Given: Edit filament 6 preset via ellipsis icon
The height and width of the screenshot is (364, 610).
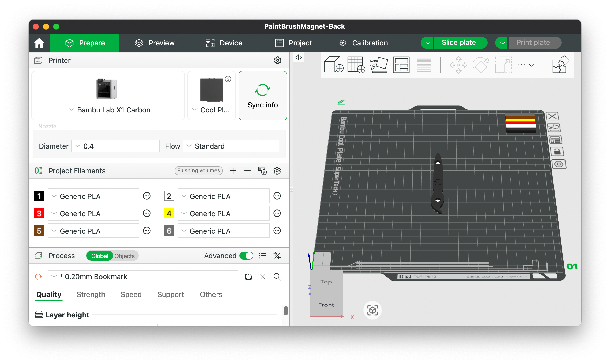Looking at the screenshot, I should (277, 231).
